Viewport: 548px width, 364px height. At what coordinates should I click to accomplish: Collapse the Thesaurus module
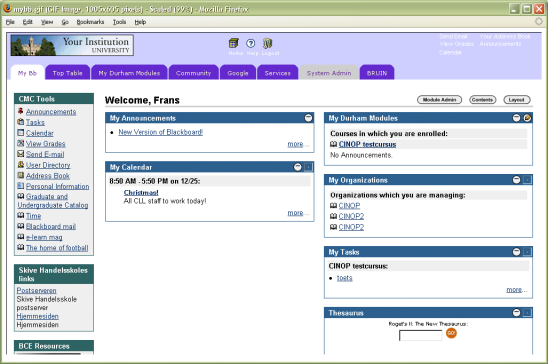coord(516,313)
